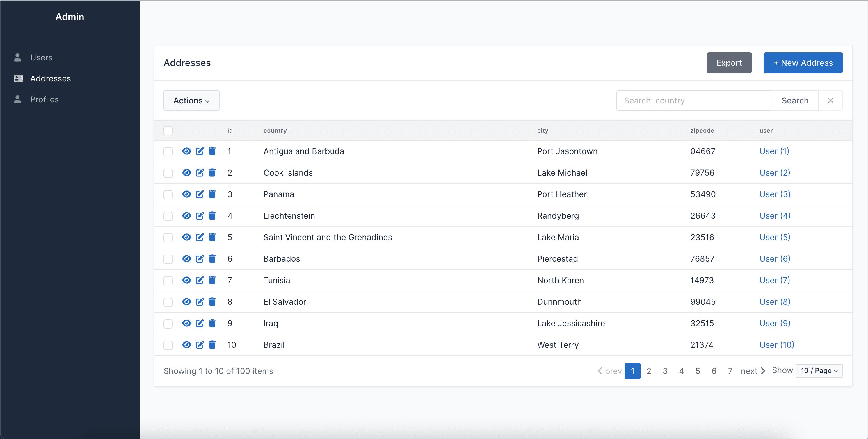Focus the Search: country input field
868x439 pixels.
694,101
